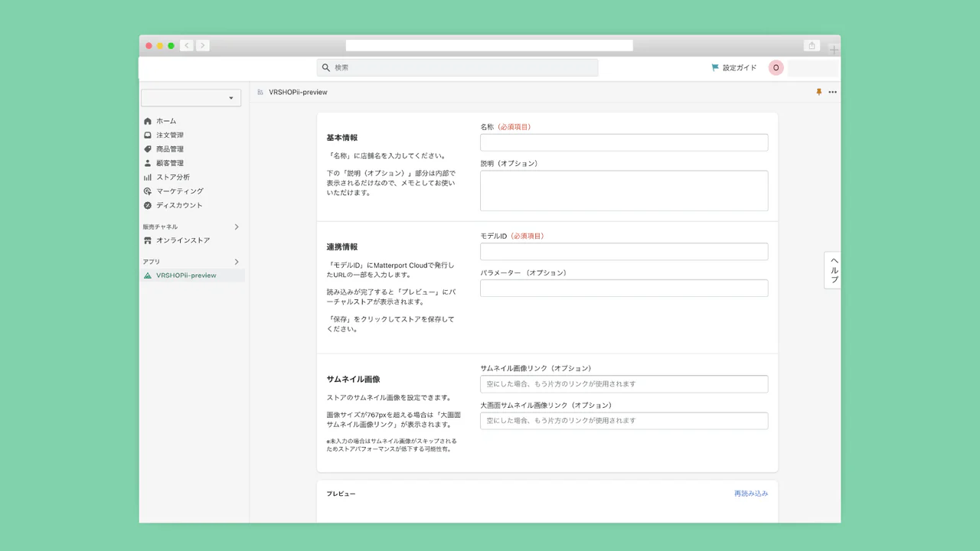980x551 pixels.
Task: Click the モデルID input field
Action: point(624,252)
